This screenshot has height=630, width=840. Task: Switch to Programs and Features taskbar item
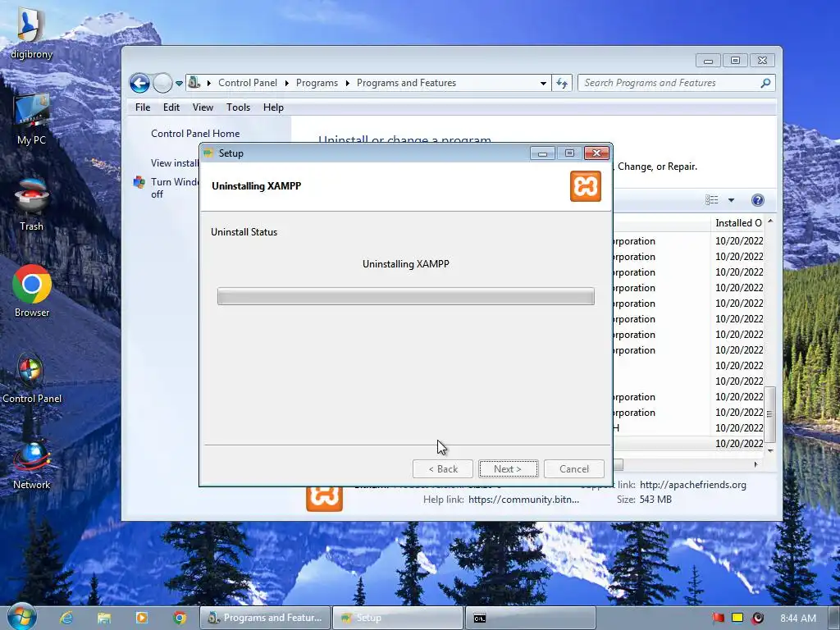265,618
